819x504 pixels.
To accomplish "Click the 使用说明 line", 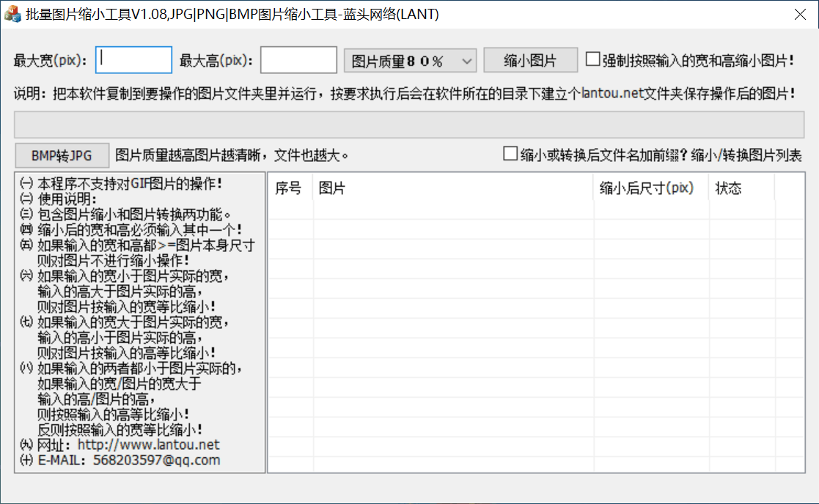I will (x=67, y=199).
